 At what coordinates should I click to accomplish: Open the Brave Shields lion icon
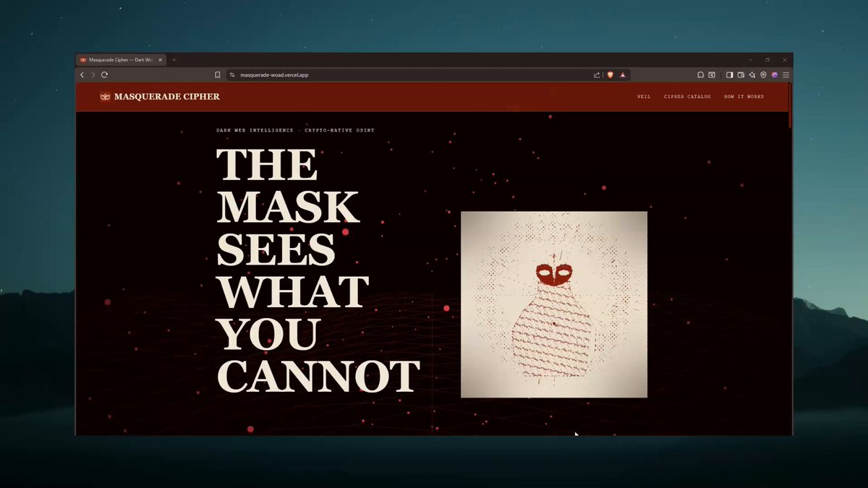pyautogui.click(x=610, y=74)
